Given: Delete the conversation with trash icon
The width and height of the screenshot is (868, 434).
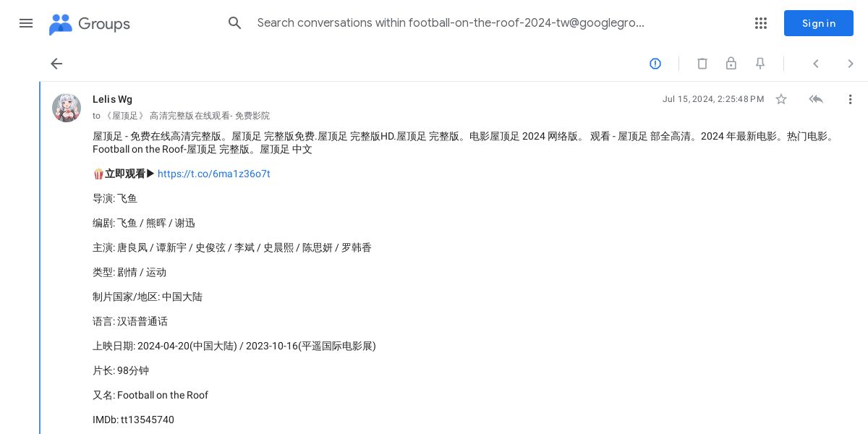Looking at the screenshot, I should coord(702,64).
